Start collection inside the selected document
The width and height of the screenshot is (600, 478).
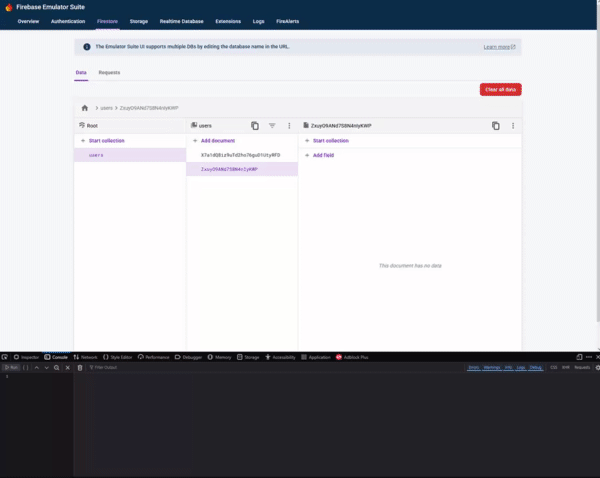pyautogui.click(x=327, y=141)
